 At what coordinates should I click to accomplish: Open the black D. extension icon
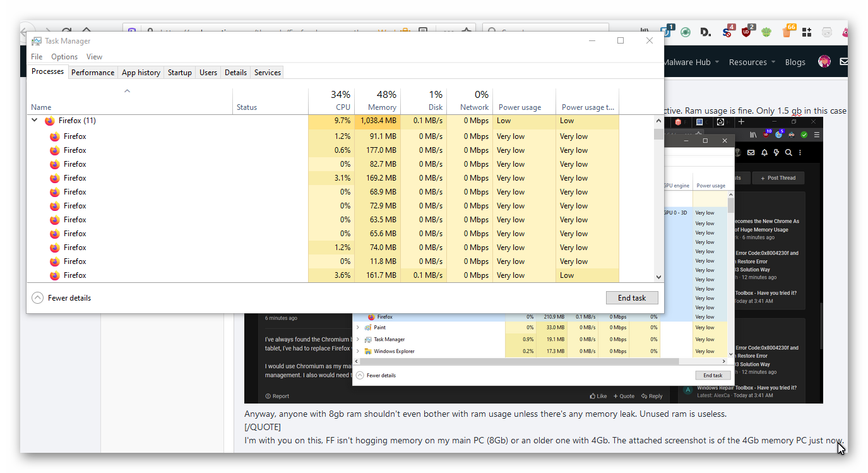[706, 32]
